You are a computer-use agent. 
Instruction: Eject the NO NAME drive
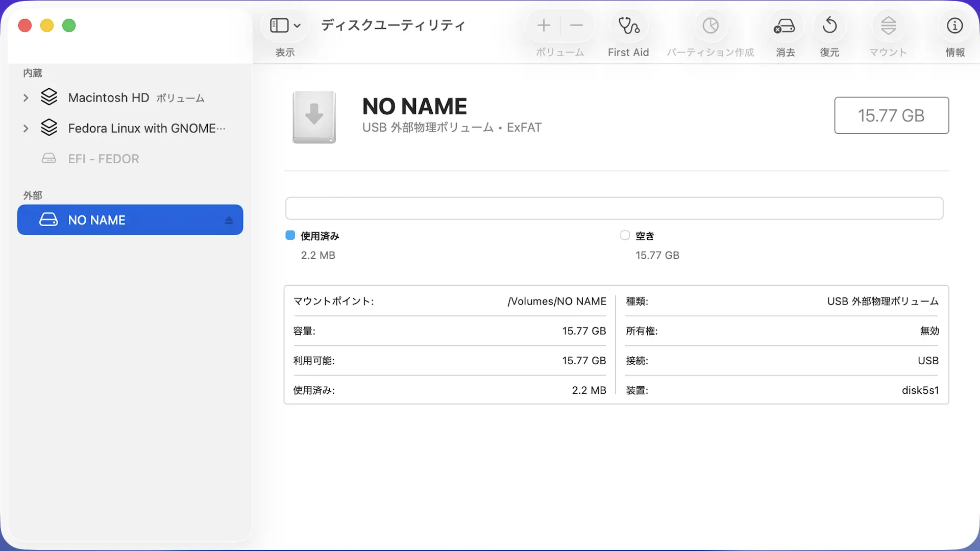[x=229, y=220]
